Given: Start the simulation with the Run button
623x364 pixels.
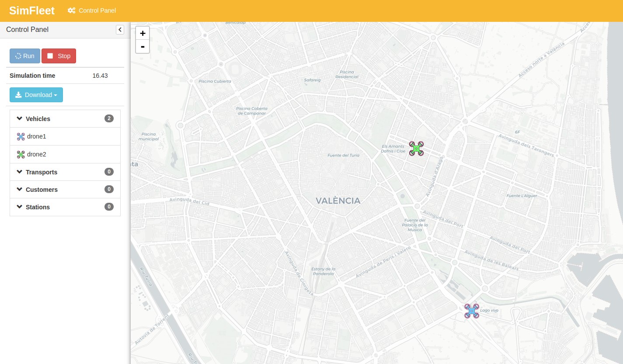Looking at the screenshot, I should point(25,56).
